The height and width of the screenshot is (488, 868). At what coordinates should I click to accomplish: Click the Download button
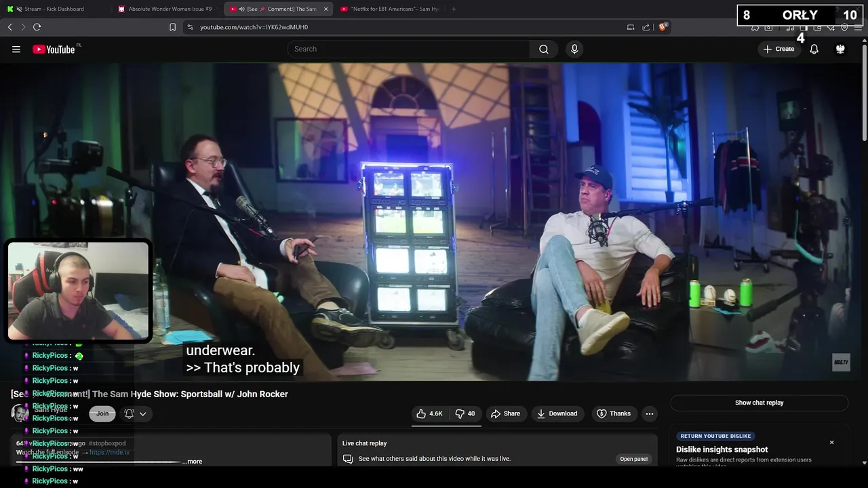click(x=557, y=413)
